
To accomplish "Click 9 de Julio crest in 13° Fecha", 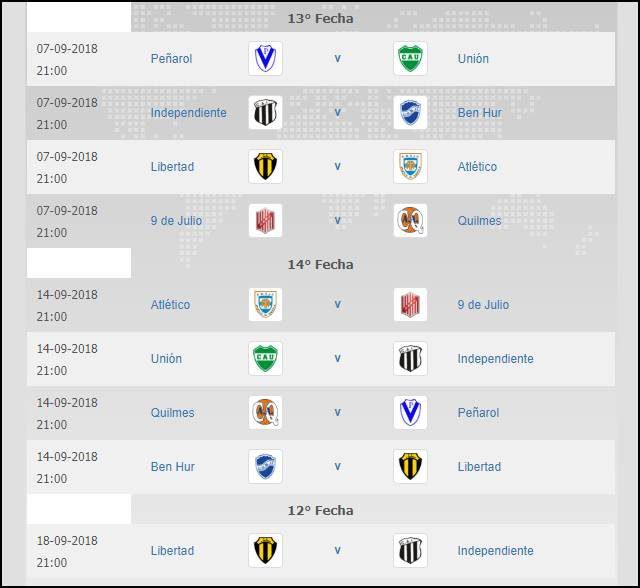I will click(265, 221).
